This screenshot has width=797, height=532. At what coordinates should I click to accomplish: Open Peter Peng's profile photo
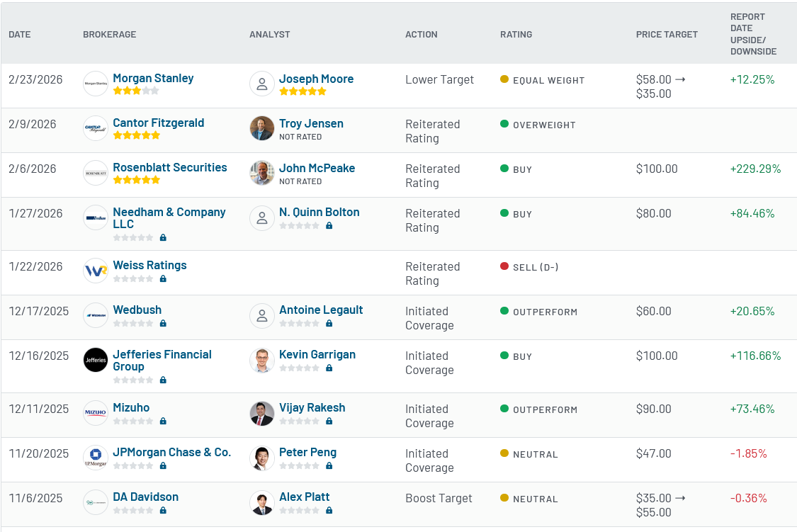click(x=261, y=458)
